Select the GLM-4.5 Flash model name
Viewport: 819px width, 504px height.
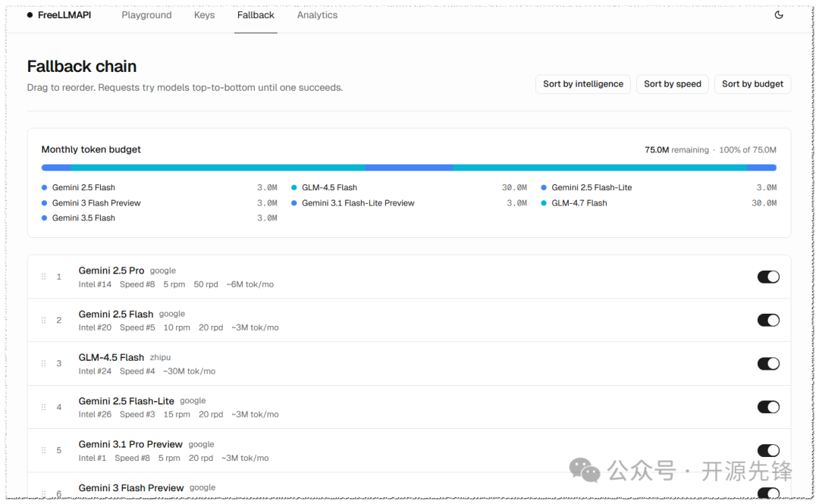[x=111, y=357]
